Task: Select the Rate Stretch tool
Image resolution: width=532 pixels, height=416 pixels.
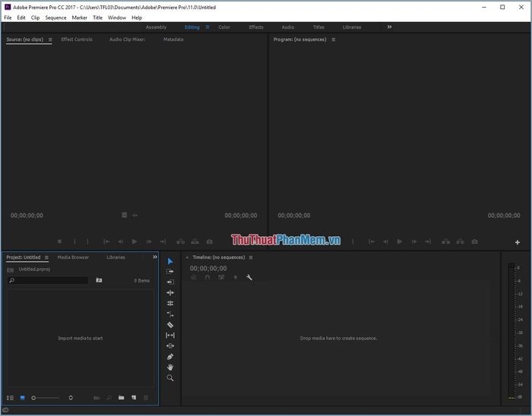Action: [170, 314]
